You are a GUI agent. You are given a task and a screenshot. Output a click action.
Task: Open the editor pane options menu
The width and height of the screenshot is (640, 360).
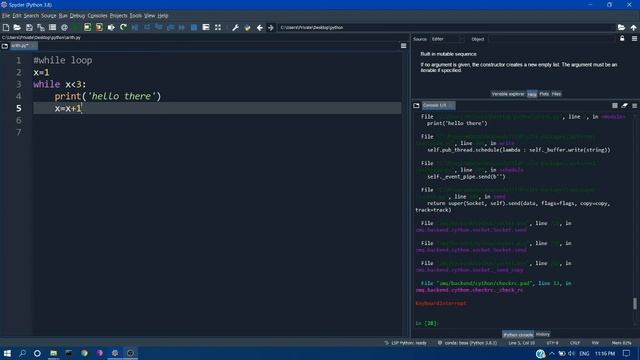point(403,46)
